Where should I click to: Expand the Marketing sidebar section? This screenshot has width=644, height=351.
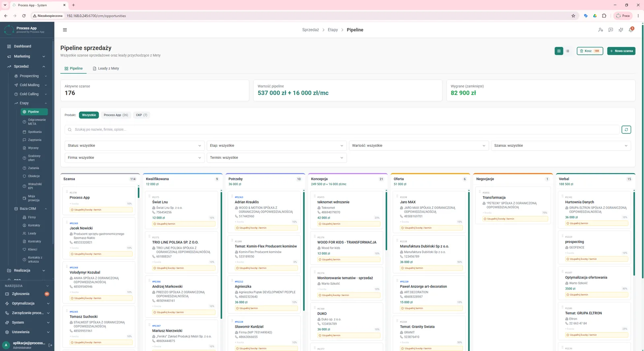[27, 56]
